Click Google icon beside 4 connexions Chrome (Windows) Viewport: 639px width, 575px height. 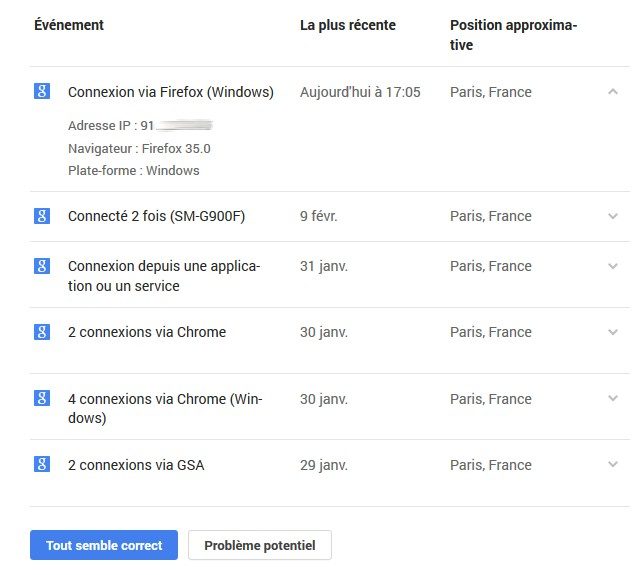click(42, 398)
